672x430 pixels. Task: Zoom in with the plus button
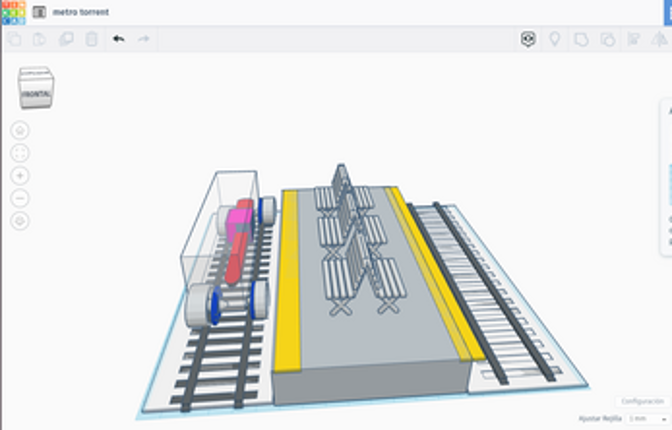click(20, 175)
